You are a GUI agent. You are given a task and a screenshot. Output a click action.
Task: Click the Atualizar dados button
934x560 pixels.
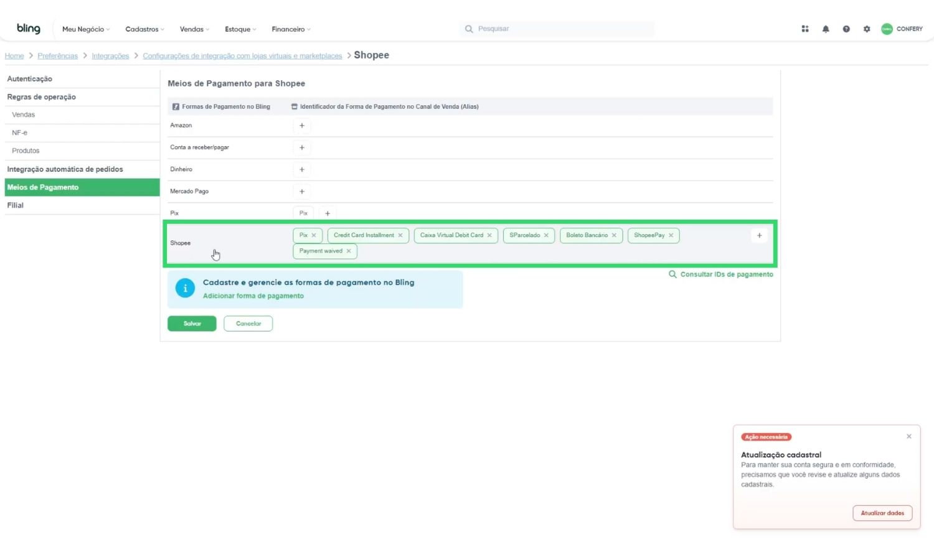point(882,513)
